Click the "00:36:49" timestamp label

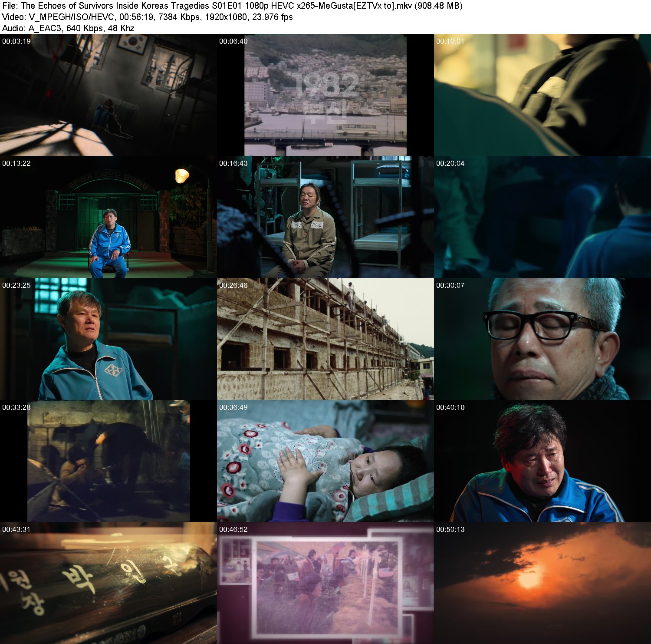(233, 407)
